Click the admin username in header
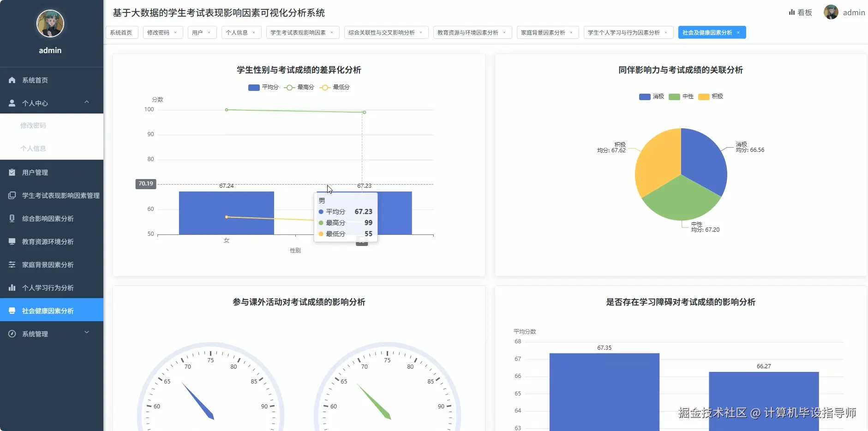This screenshot has width=868, height=431. [x=854, y=12]
